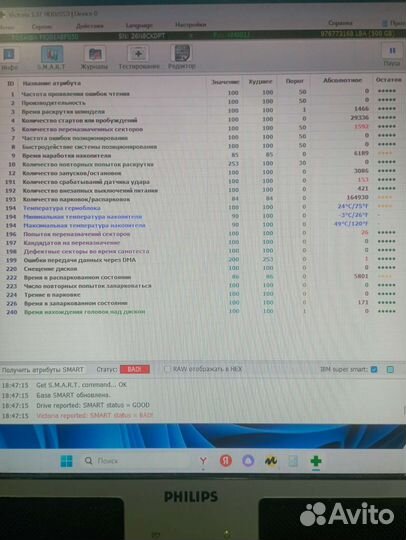The width and height of the screenshot is (406, 540).
Task: Click the Абсолютное column header
Action: tap(342, 80)
